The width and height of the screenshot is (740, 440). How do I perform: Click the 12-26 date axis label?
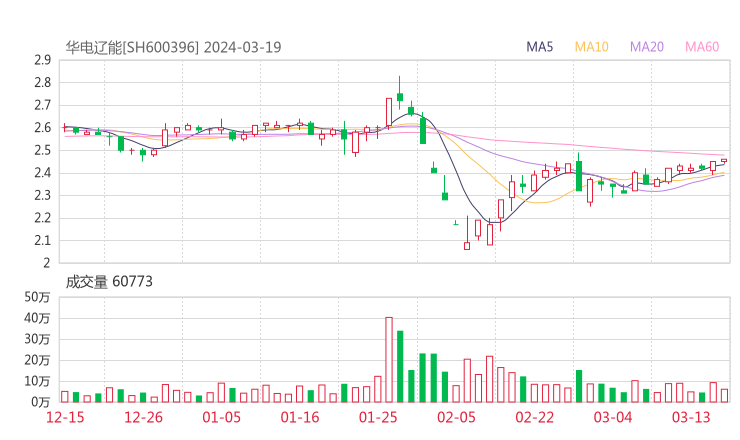coord(143,417)
